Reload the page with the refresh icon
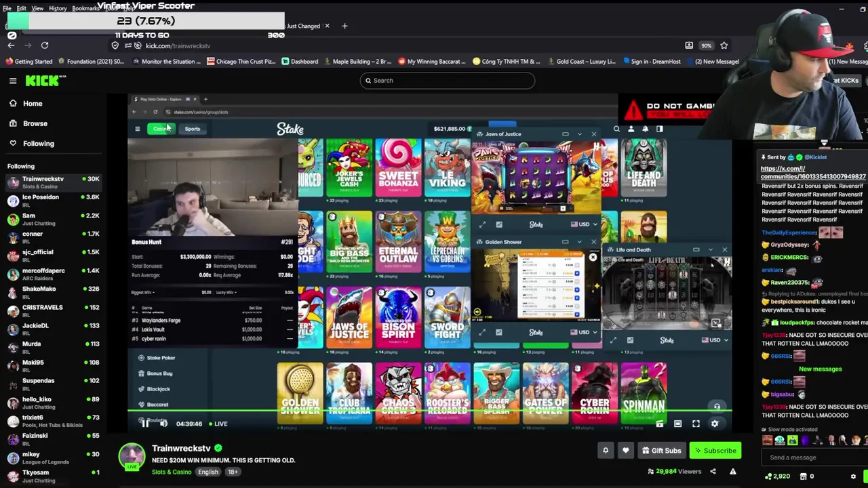This screenshot has height=488, width=868. 45,45
